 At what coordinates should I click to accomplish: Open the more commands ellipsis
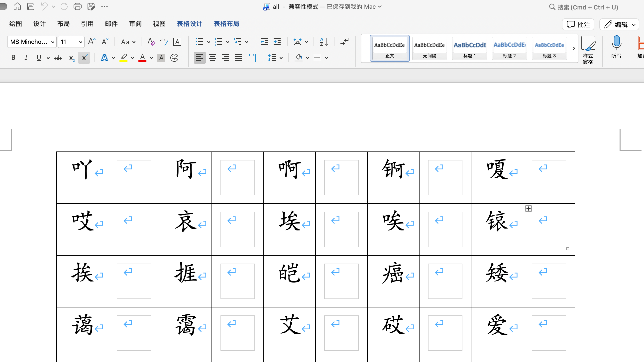(x=105, y=6)
